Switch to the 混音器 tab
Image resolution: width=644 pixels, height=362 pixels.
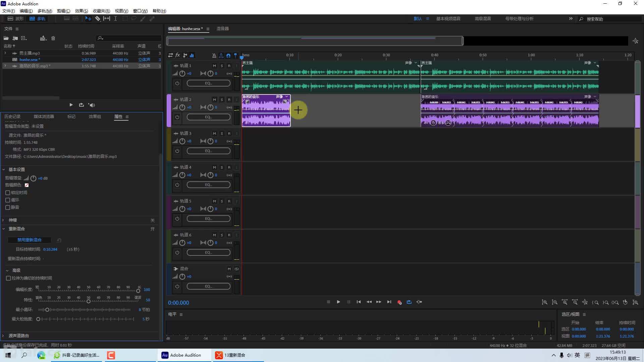pyautogui.click(x=223, y=29)
